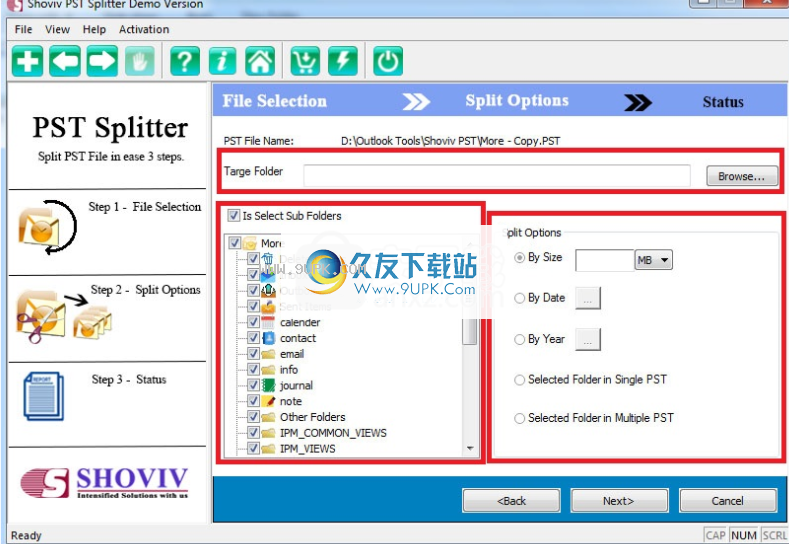Select Selected Folder in Single PST option

click(x=519, y=380)
